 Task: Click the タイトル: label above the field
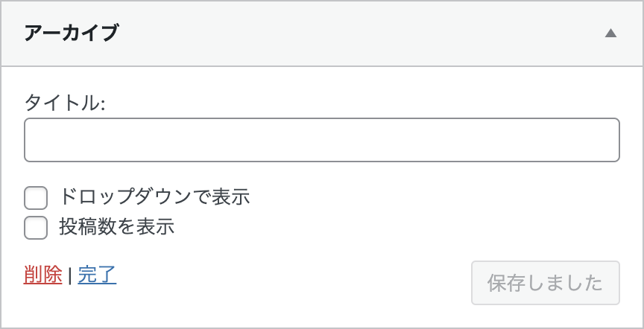[x=65, y=102]
